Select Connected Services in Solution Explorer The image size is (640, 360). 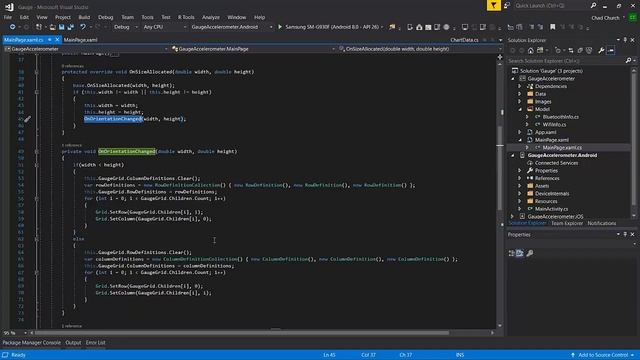(556, 163)
